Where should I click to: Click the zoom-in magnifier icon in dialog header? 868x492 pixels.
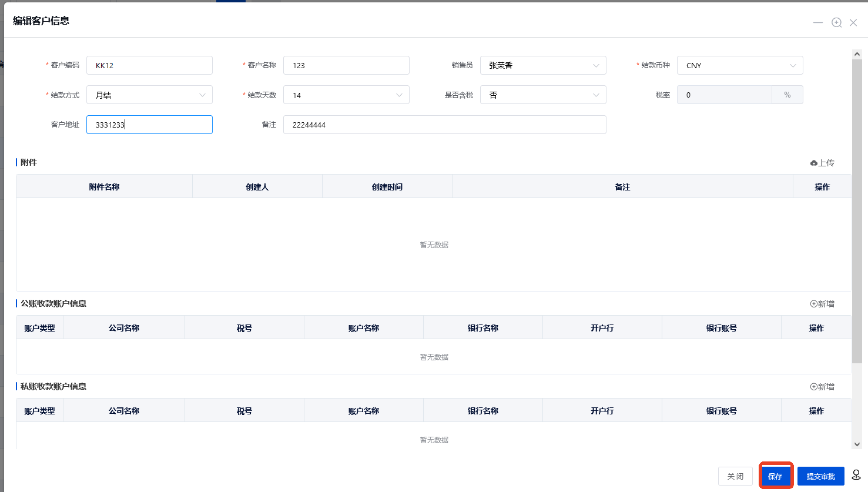tap(836, 22)
